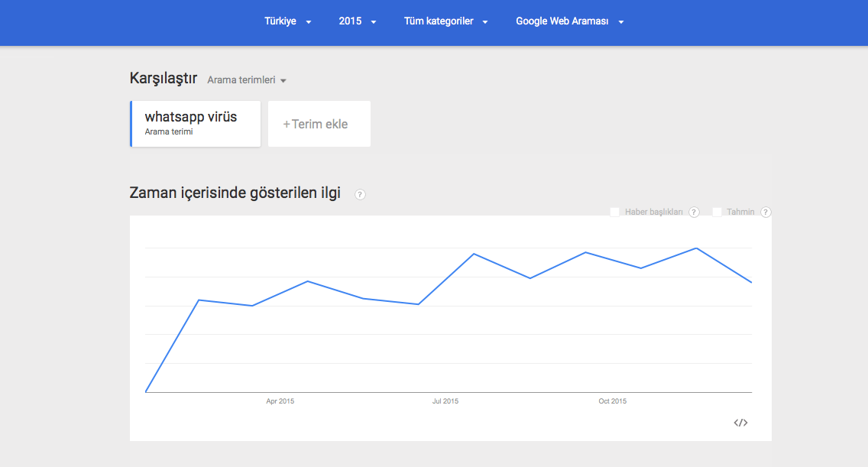Click the final right-end point of the trend line
The height and width of the screenshot is (467, 868).
pyautogui.click(x=751, y=283)
